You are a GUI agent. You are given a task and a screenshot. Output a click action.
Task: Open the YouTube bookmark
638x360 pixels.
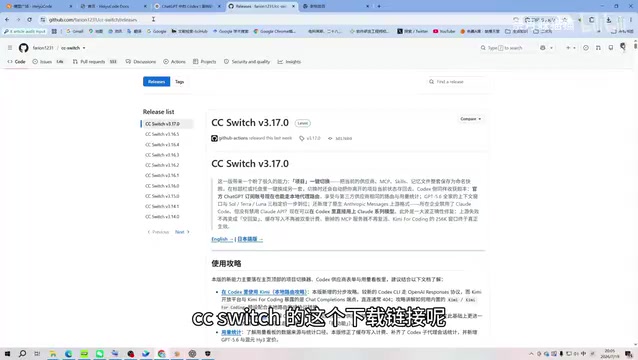pos(444,31)
